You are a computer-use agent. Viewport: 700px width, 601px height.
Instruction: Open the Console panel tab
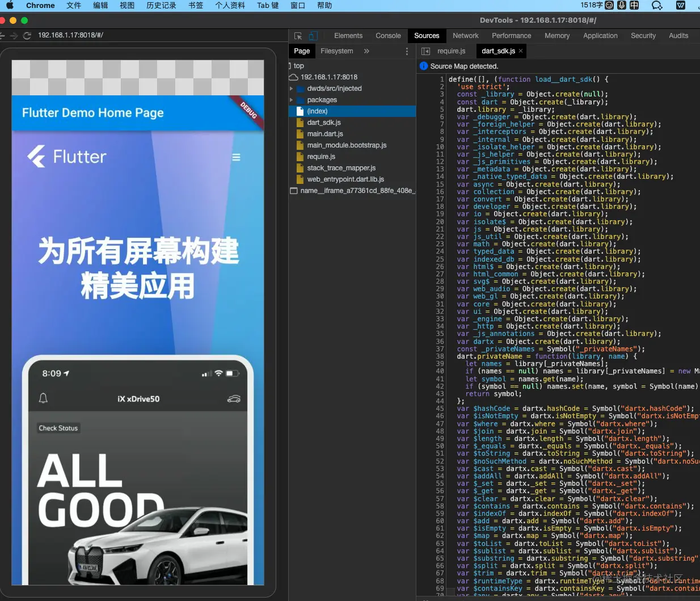pos(388,36)
